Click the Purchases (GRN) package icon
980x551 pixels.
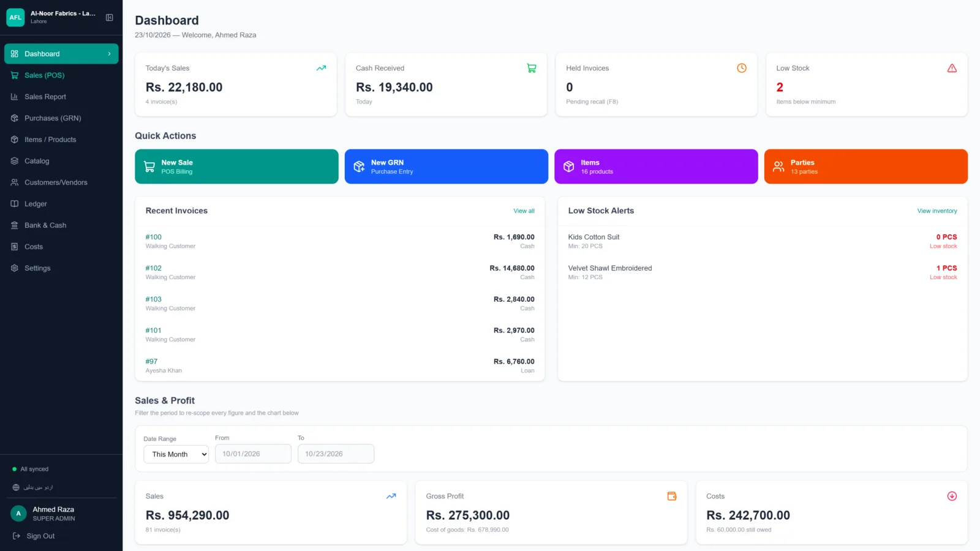tap(15, 118)
